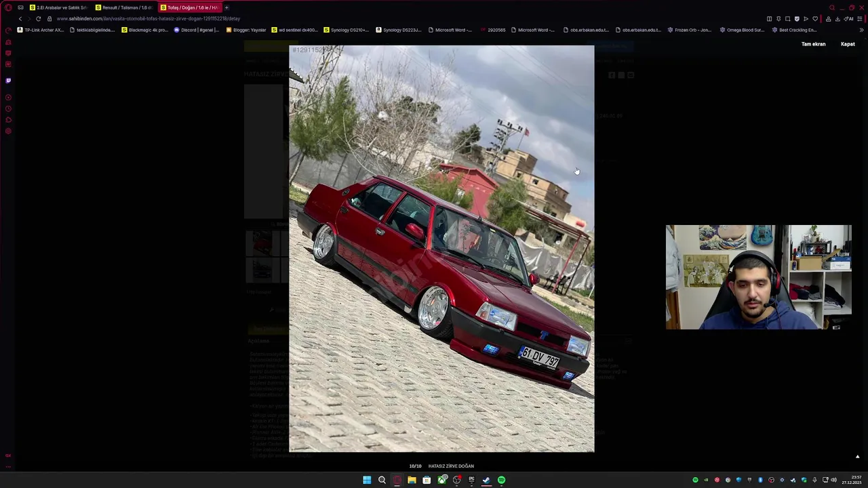
Task: Click the taskbar clock showing 23:57
Action: click(x=852, y=480)
